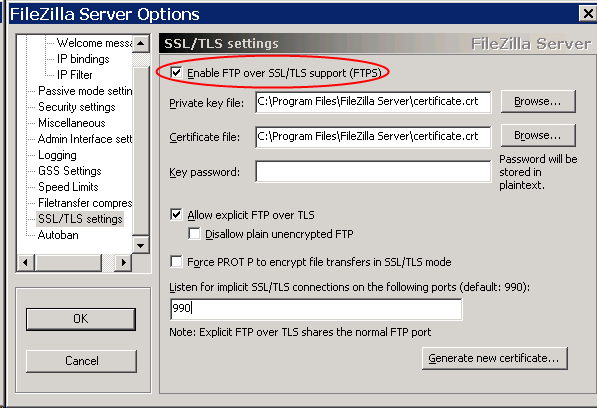Screen dimensions: 597x408
Task: Click the tree scroll left arrow
Action: [26, 262]
